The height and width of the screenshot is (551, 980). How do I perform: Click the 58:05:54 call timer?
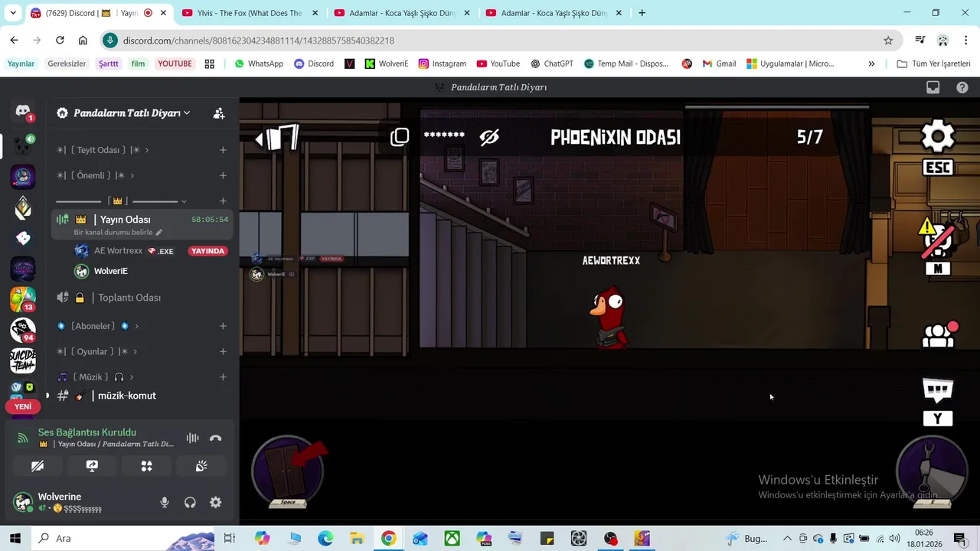[210, 220]
